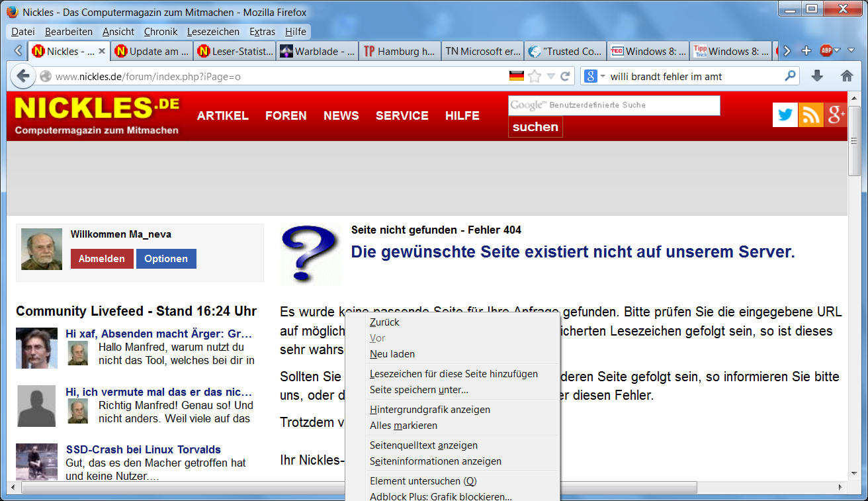Switch to the 'Hamburg h...' tab
Screen dimensions: 868x501
(400, 51)
